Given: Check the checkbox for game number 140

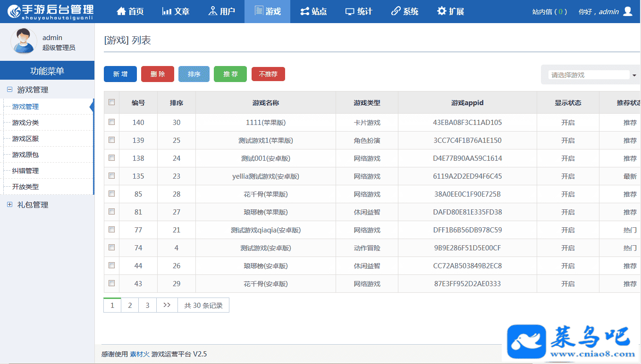Looking at the screenshot, I should click(x=112, y=122).
